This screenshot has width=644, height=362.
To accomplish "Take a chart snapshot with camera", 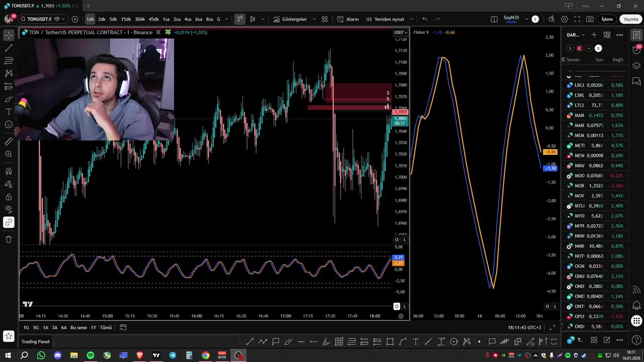I will [590, 19].
